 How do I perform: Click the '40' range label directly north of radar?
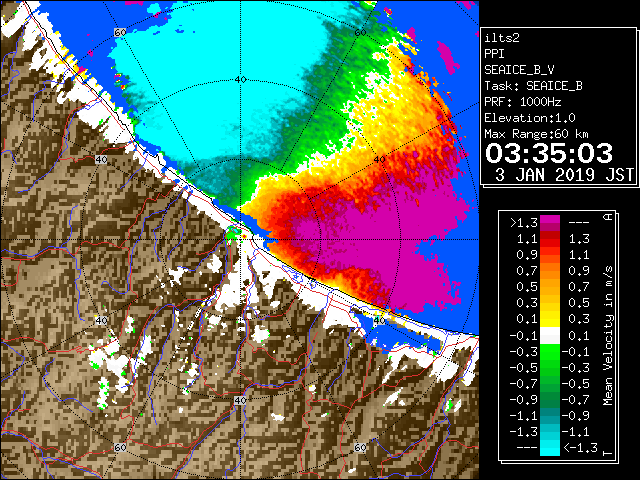click(x=241, y=80)
